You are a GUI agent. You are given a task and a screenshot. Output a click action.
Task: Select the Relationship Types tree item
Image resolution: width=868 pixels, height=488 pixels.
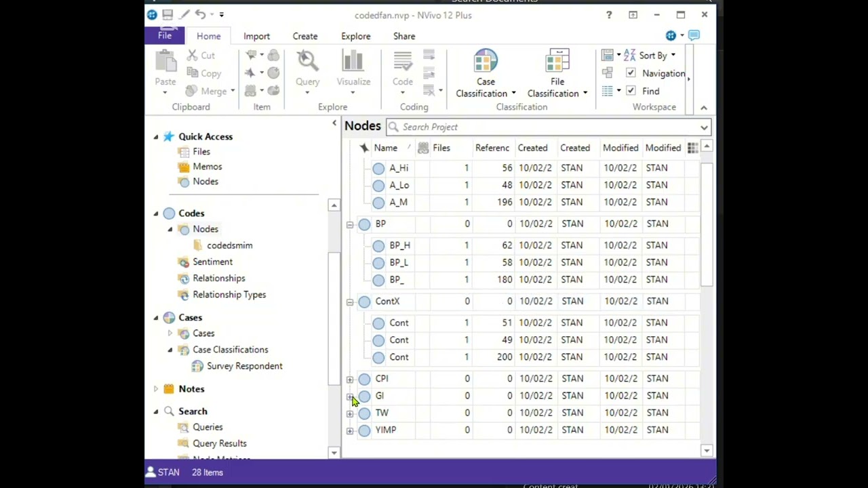click(x=229, y=295)
